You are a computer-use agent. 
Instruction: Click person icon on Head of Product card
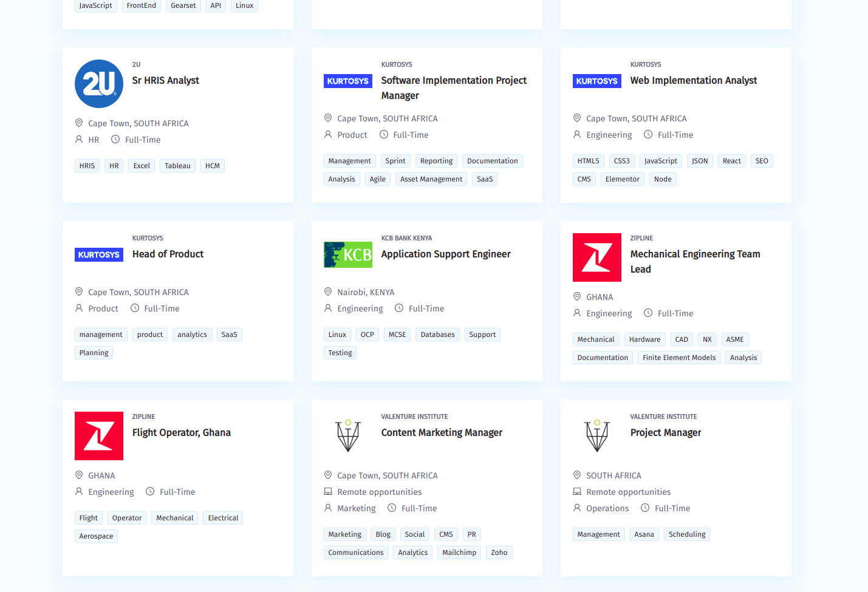[79, 308]
